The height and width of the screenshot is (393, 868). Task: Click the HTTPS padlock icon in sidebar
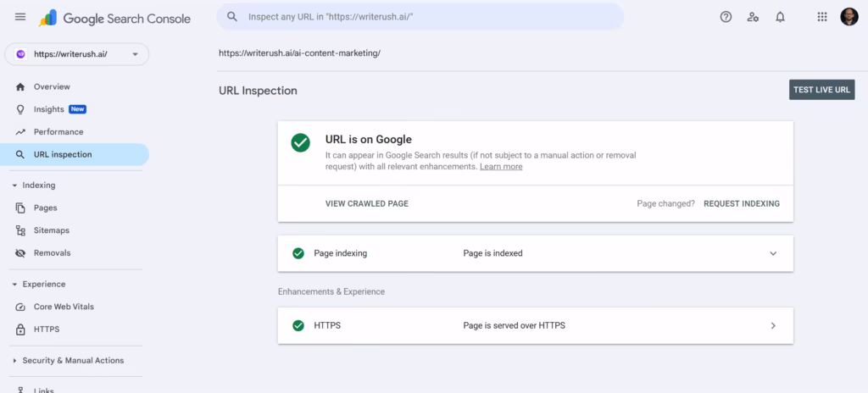[20, 329]
